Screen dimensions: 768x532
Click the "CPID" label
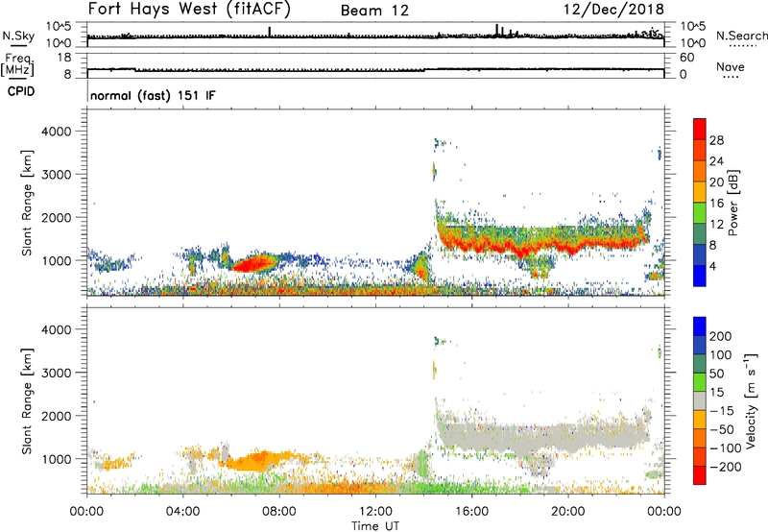point(21,91)
